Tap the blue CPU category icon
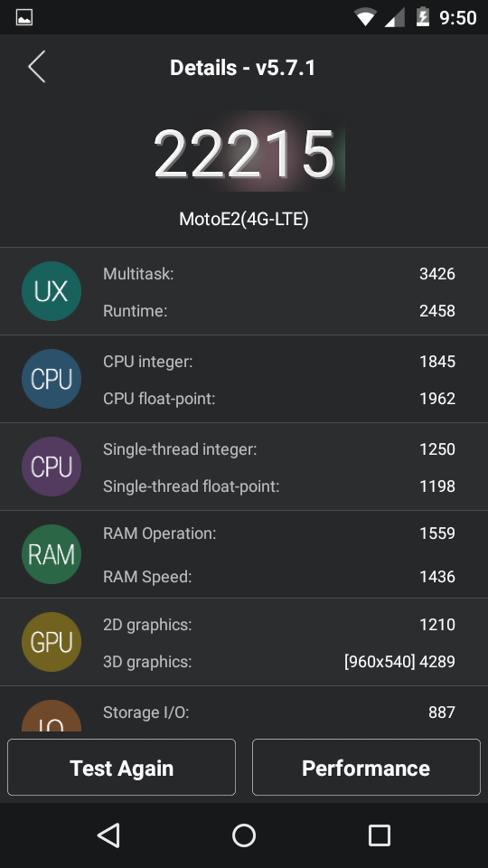 (x=52, y=379)
